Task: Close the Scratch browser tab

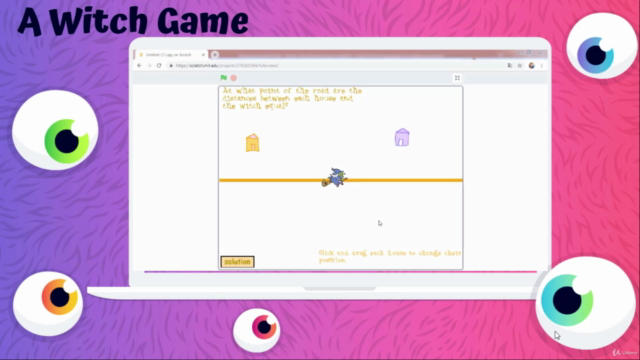Action: pyautogui.click(x=203, y=55)
